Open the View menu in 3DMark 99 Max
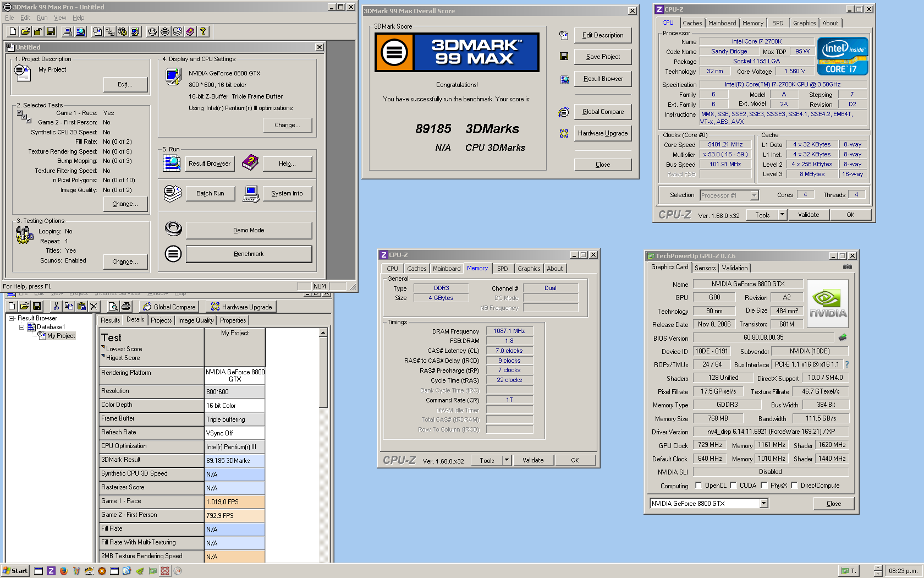924x578 pixels. click(x=60, y=18)
